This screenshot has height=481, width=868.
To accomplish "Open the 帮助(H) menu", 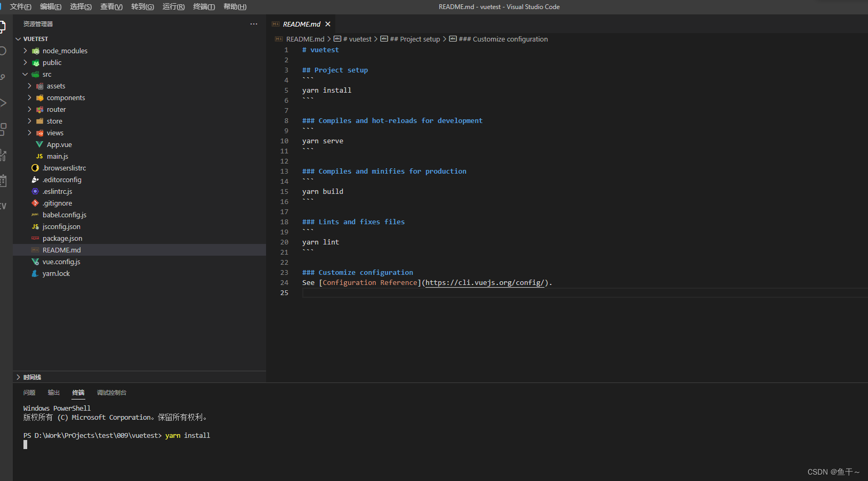I will pyautogui.click(x=235, y=6).
